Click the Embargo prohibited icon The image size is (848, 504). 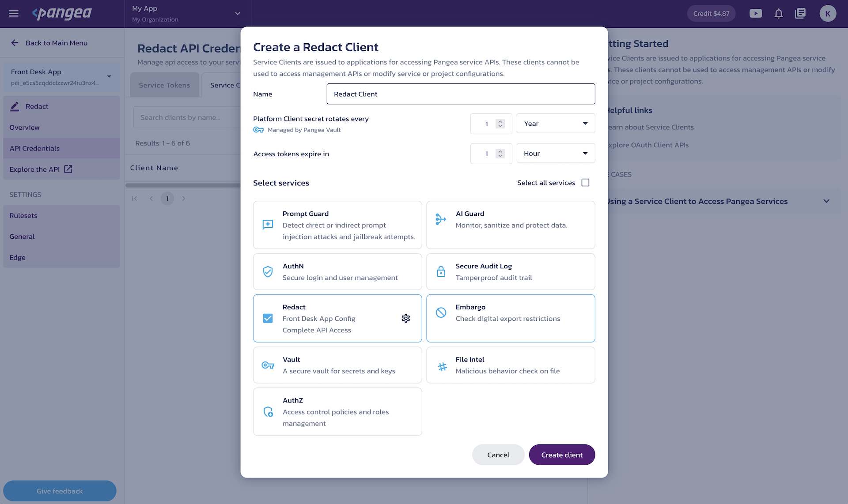[x=441, y=312]
